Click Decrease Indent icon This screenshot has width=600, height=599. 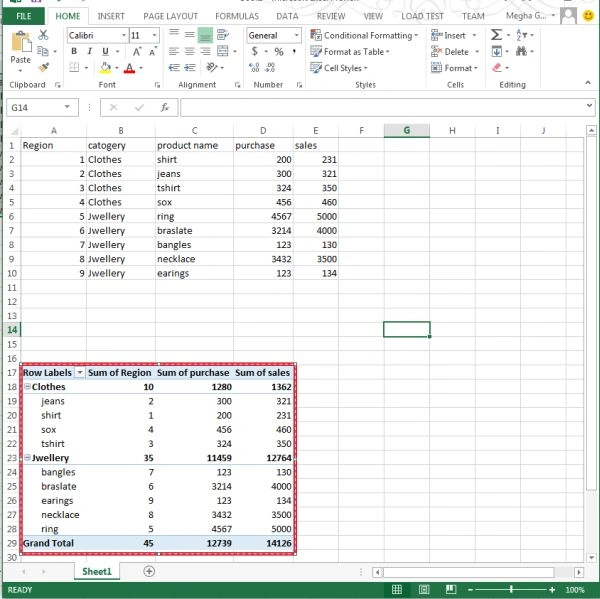174,68
